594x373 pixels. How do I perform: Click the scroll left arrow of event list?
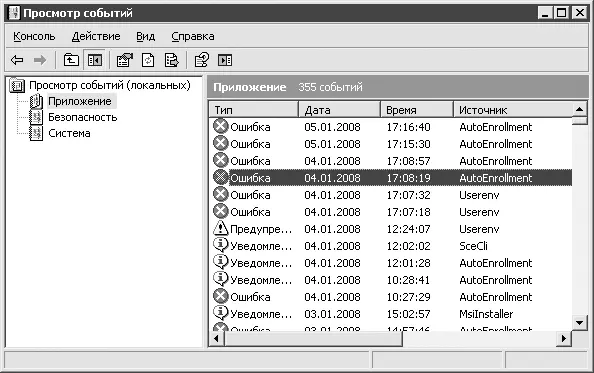216,338
